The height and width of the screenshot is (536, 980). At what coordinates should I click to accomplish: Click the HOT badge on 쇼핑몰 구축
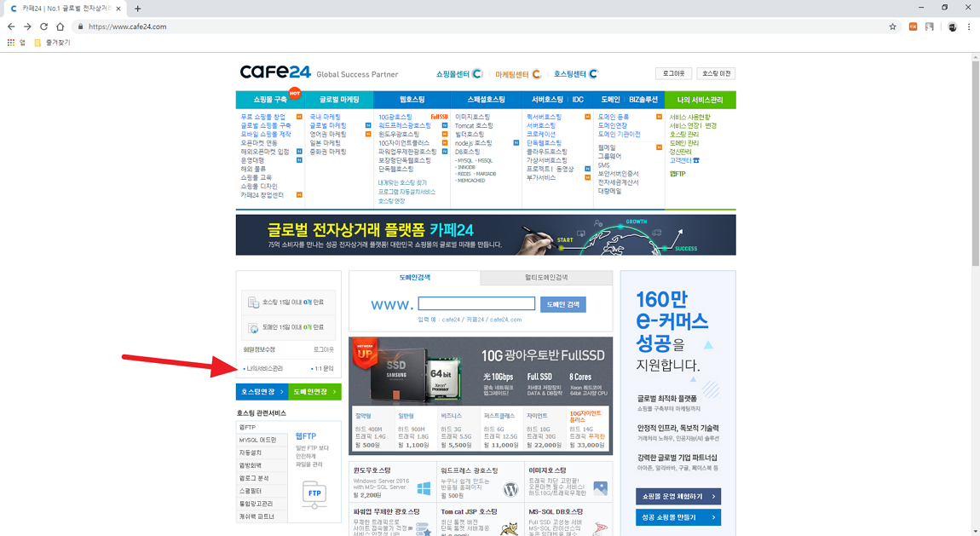pos(294,93)
